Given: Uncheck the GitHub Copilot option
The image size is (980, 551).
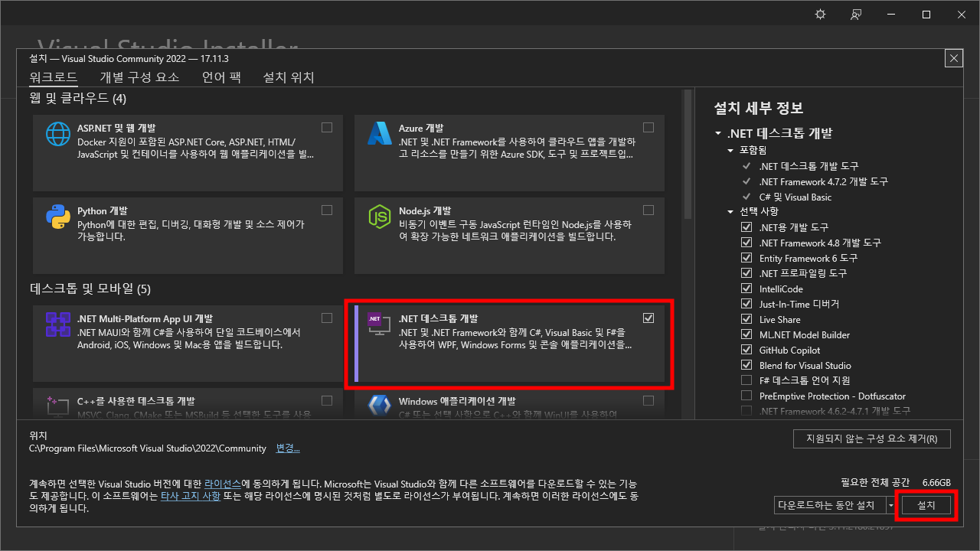Looking at the screenshot, I should tap(746, 350).
